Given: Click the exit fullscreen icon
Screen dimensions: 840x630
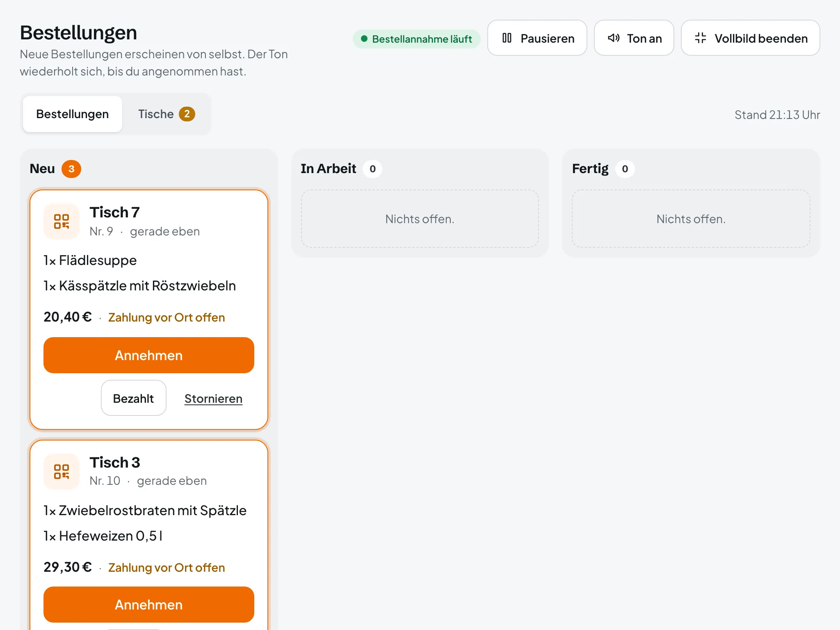Looking at the screenshot, I should (701, 38).
